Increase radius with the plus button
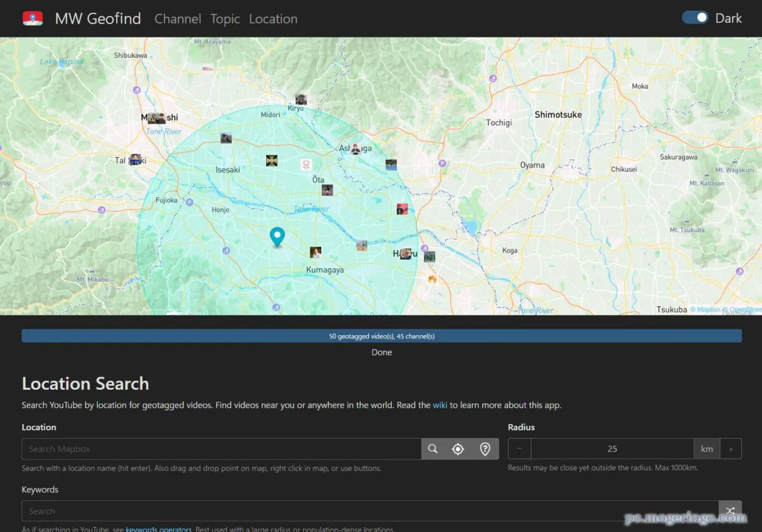This screenshot has width=762, height=532. [731, 449]
